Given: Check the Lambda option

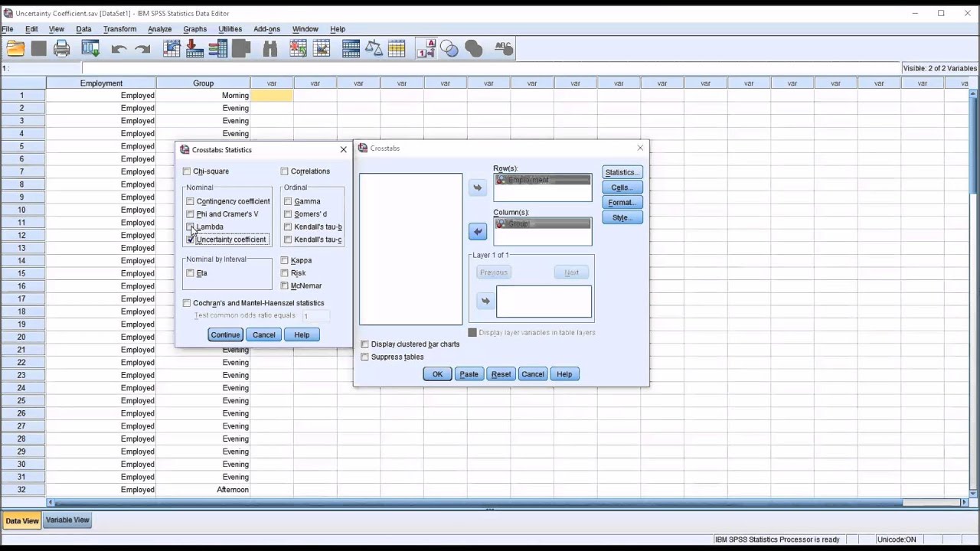Looking at the screenshot, I should pos(190,227).
